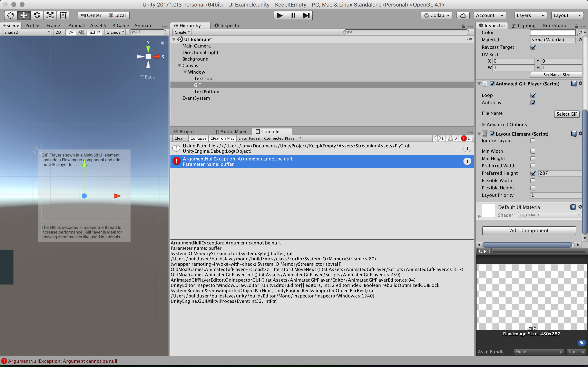Viewport: 588px width, 367px height.
Task: Disable the Loop checkbox
Action: pyautogui.click(x=533, y=95)
